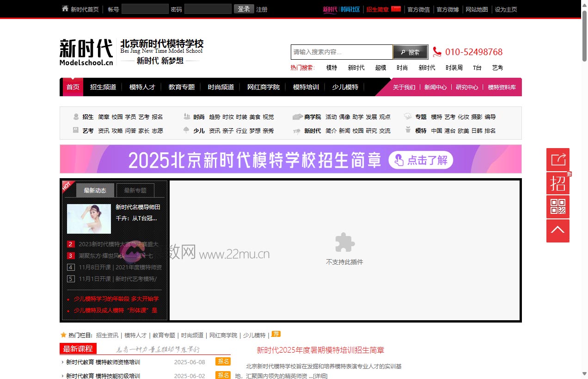
Task: Click the megaphone icon beside 商学院
Action: click(x=296, y=117)
